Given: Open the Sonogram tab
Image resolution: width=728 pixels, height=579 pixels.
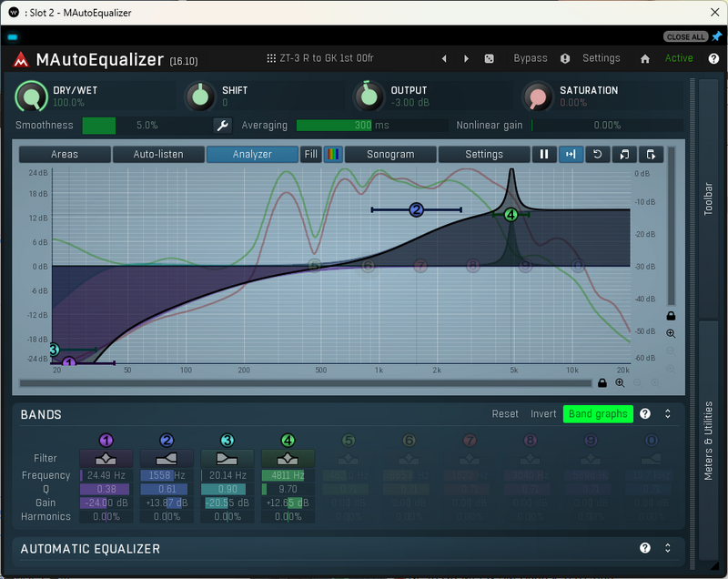Looking at the screenshot, I should 390,154.
